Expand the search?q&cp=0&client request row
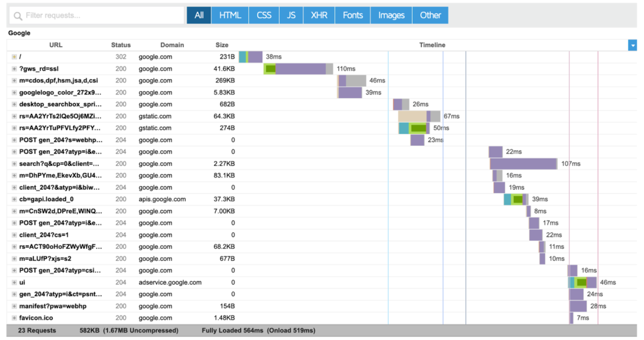 [x=14, y=163]
